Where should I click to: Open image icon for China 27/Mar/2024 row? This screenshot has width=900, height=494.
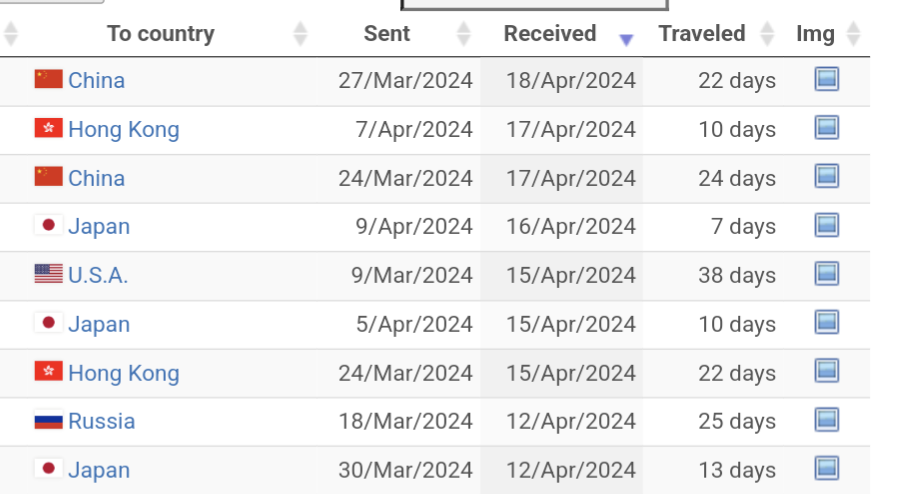pos(826,79)
